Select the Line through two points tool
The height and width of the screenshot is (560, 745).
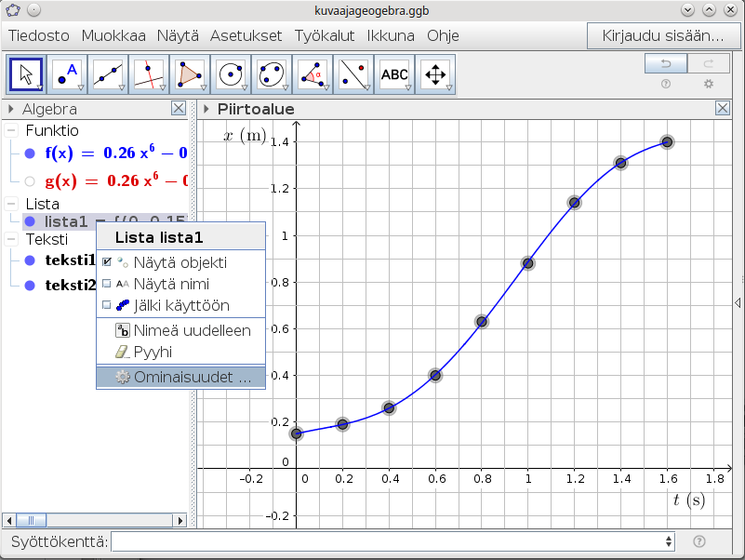[109, 74]
